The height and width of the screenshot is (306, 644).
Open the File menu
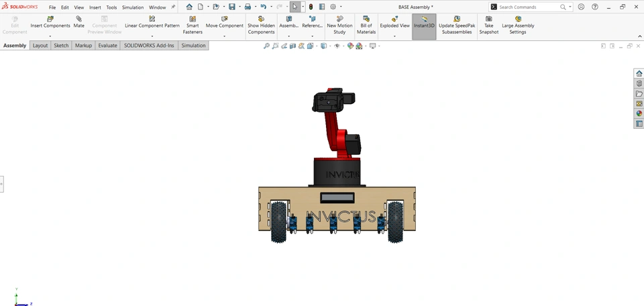point(52,7)
